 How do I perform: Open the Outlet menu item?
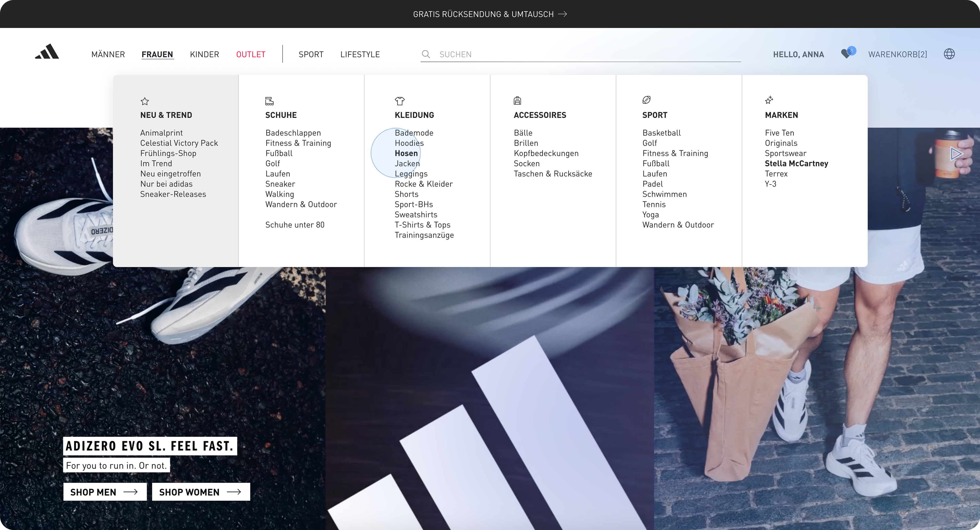[251, 54]
